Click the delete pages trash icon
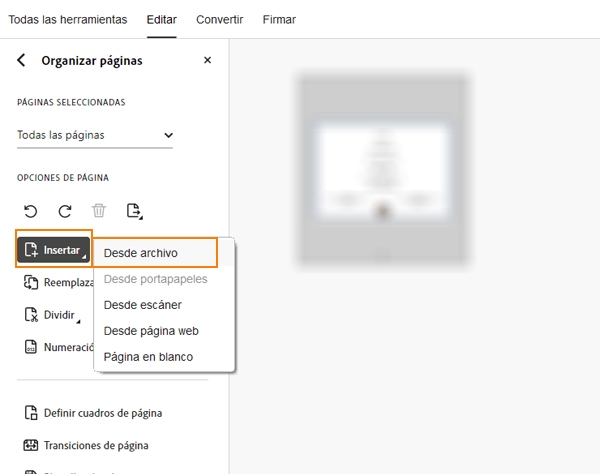Screen dimensions: 600x474 (99, 211)
